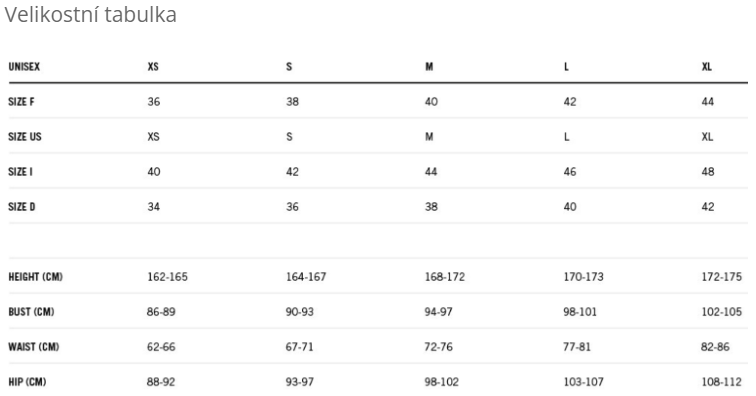This screenshot has width=756, height=396.
Task: Click the 67-71 waist value
Action: (299, 347)
